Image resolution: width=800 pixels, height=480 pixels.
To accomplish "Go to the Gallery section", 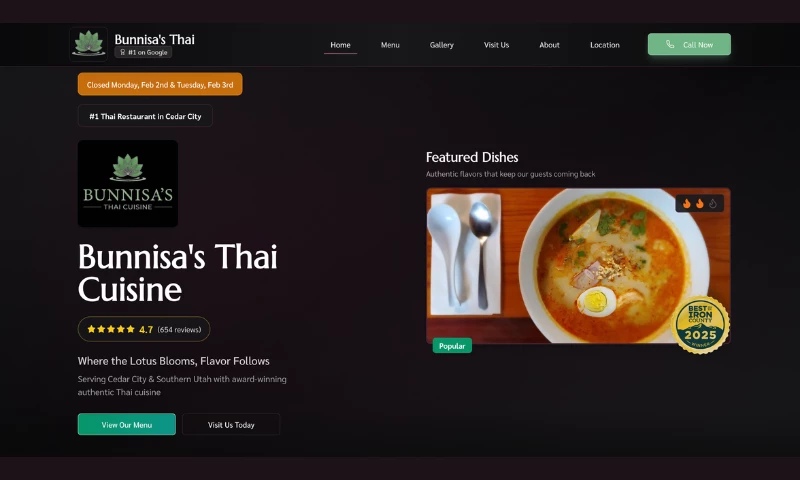I will pos(442,45).
